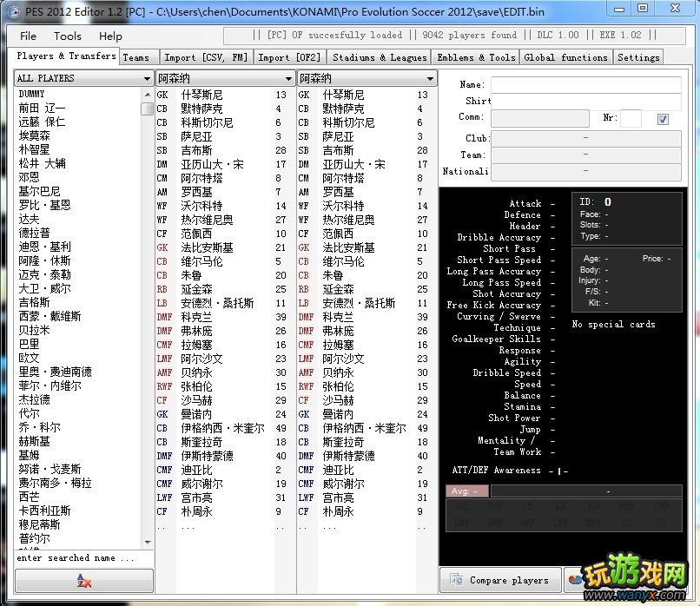This screenshot has width=700, height=606.
Task: Open the Tools menu
Action: point(68,36)
